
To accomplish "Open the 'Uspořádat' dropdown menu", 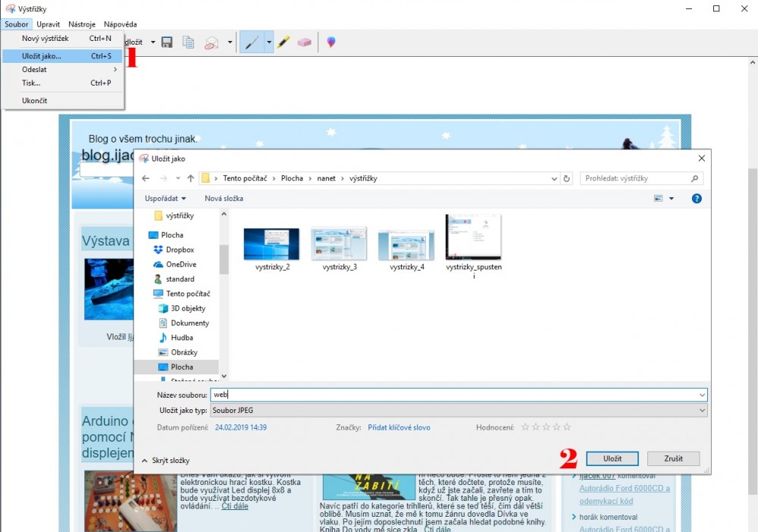I will click(165, 199).
